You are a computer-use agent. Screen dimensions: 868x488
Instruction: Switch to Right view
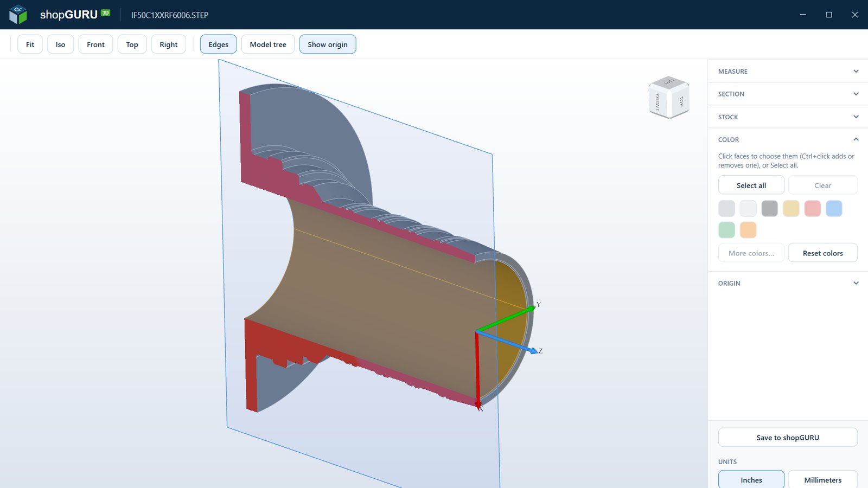click(168, 44)
